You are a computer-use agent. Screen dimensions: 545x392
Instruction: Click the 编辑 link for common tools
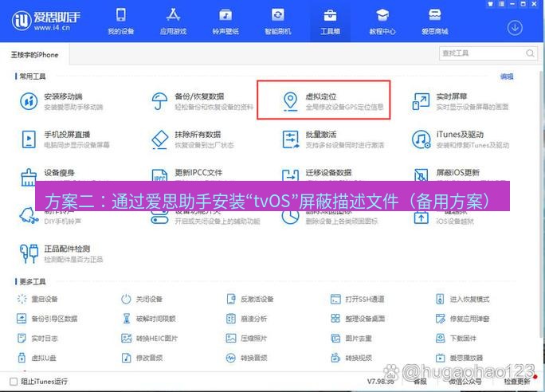point(507,76)
